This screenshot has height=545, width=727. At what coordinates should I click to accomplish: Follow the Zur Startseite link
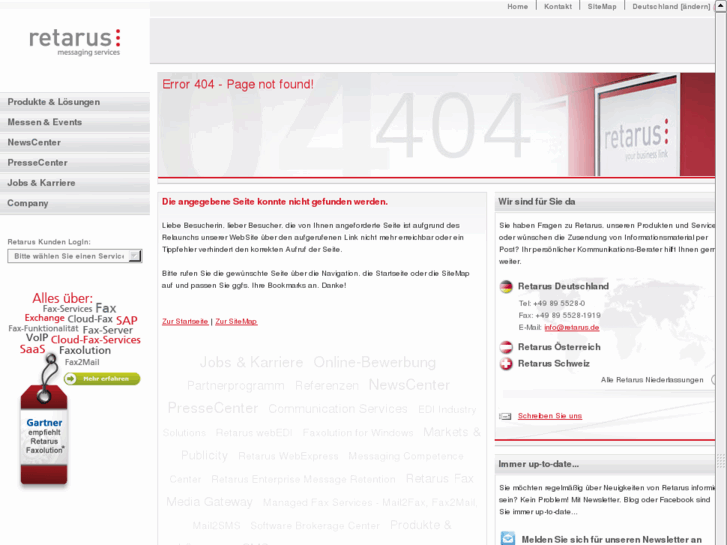tap(185, 321)
